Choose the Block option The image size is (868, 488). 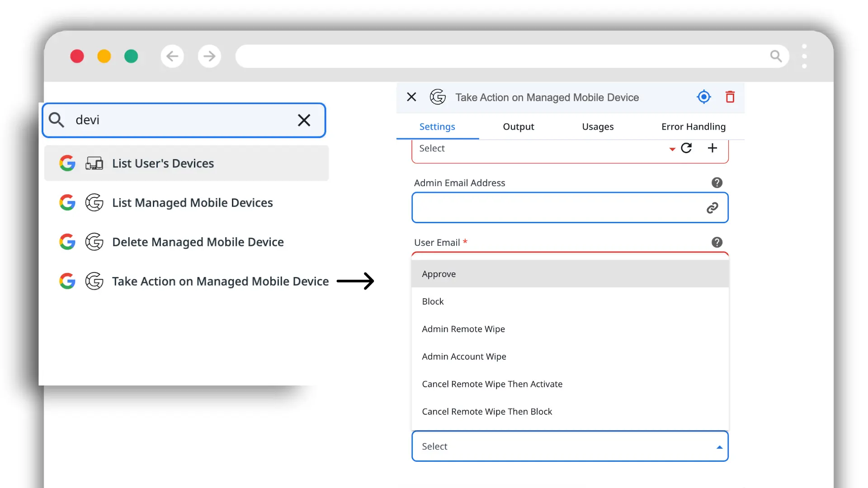570,301
